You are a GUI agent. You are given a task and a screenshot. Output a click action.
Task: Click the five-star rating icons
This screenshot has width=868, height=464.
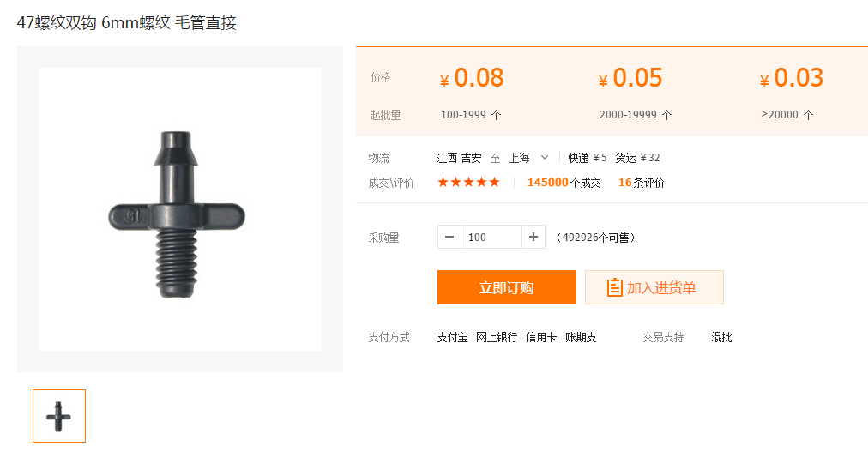tap(468, 183)
